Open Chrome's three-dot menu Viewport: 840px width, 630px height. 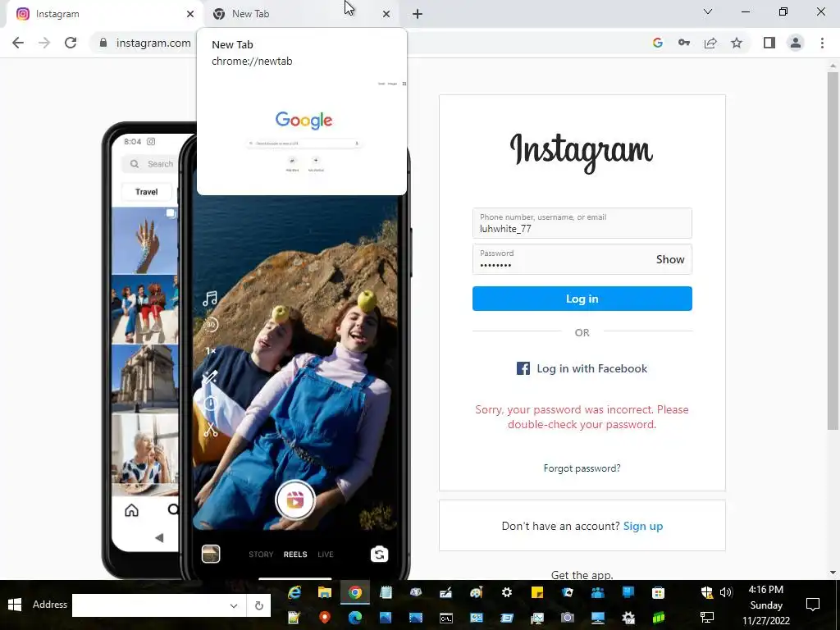pyautogui.click(x=822, y=43)
